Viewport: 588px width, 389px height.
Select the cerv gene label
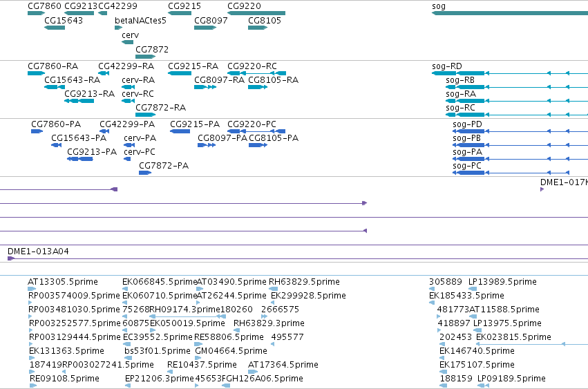[130, 35]
